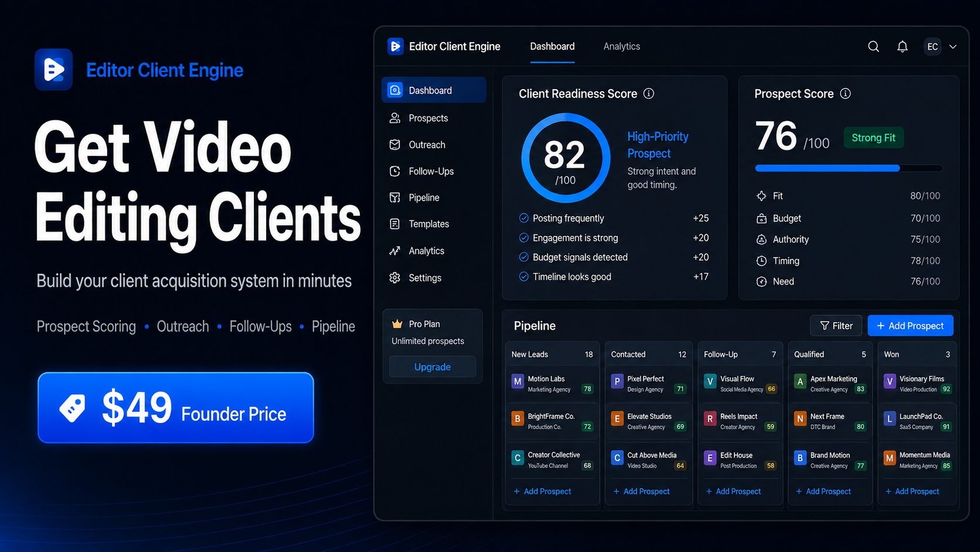Open the Reels Impact prospect card
Viewport: 980px width, 552px height.
[x=740, y=421]
